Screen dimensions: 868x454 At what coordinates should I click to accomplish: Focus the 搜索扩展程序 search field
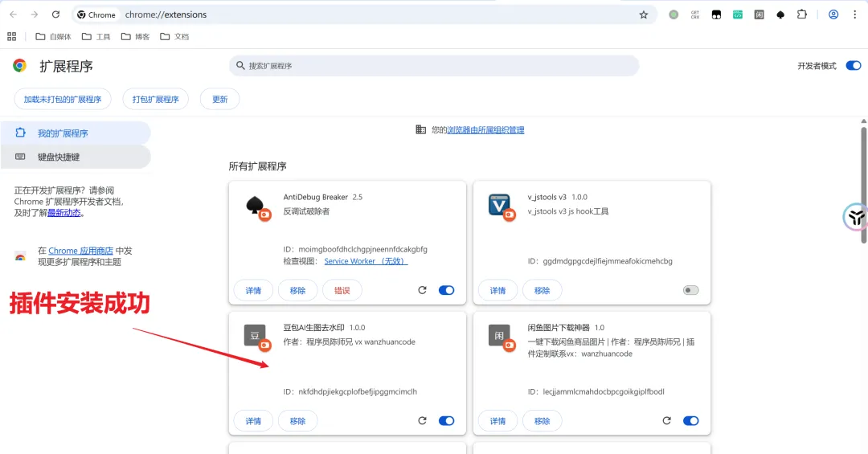(434, 65)
